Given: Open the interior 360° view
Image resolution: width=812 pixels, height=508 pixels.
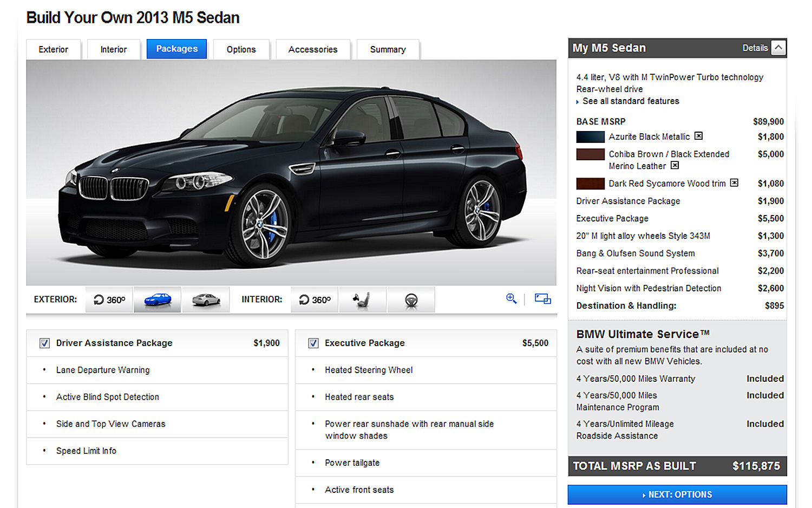Looking at the screenshot, I should (x=315, y=299).
